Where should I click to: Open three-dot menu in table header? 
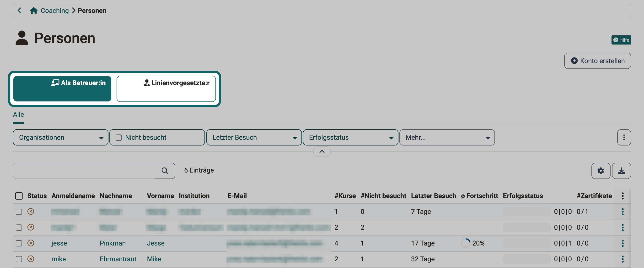click(x=623, y=196)
